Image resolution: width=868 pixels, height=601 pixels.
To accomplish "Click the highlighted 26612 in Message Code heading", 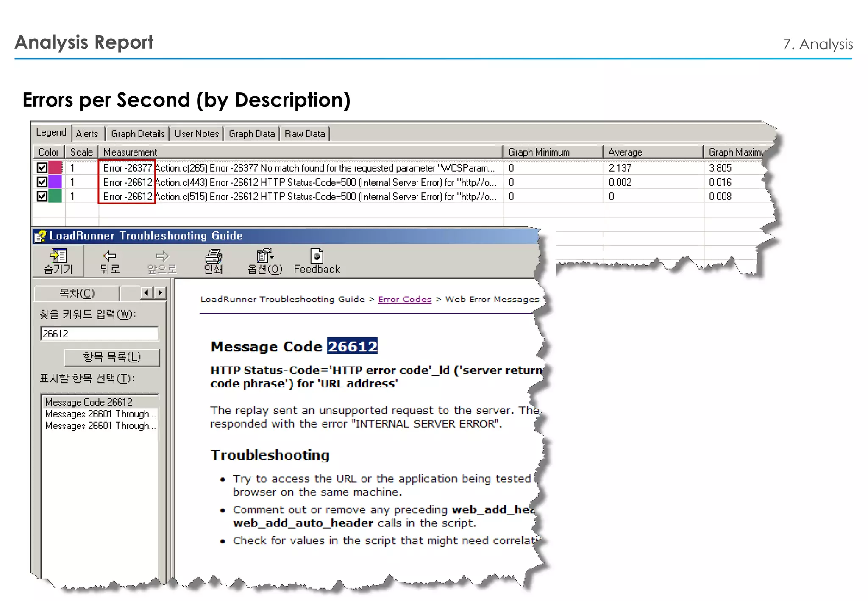I will tap(352, 346).
